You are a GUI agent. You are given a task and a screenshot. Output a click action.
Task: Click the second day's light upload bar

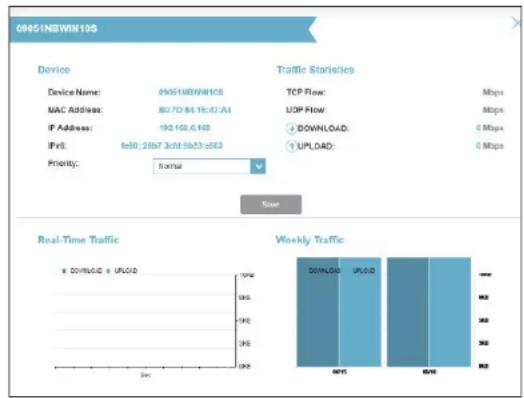[450, 312]
